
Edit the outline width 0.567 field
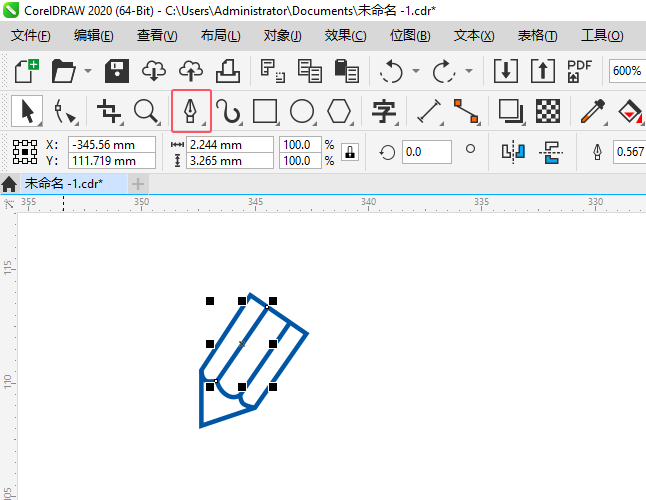click(x=630, y=152)
